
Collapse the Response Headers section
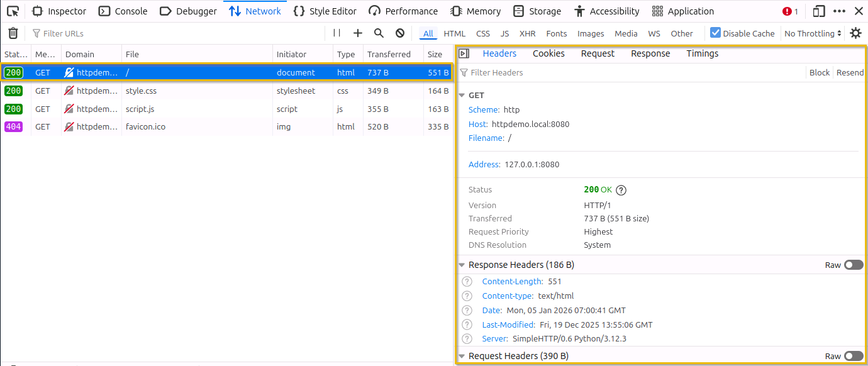tap(462, 264)
